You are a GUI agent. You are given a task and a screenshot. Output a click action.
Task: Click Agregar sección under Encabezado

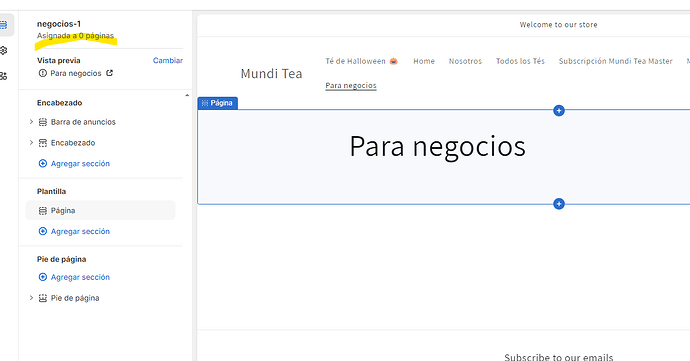(80, 163)
